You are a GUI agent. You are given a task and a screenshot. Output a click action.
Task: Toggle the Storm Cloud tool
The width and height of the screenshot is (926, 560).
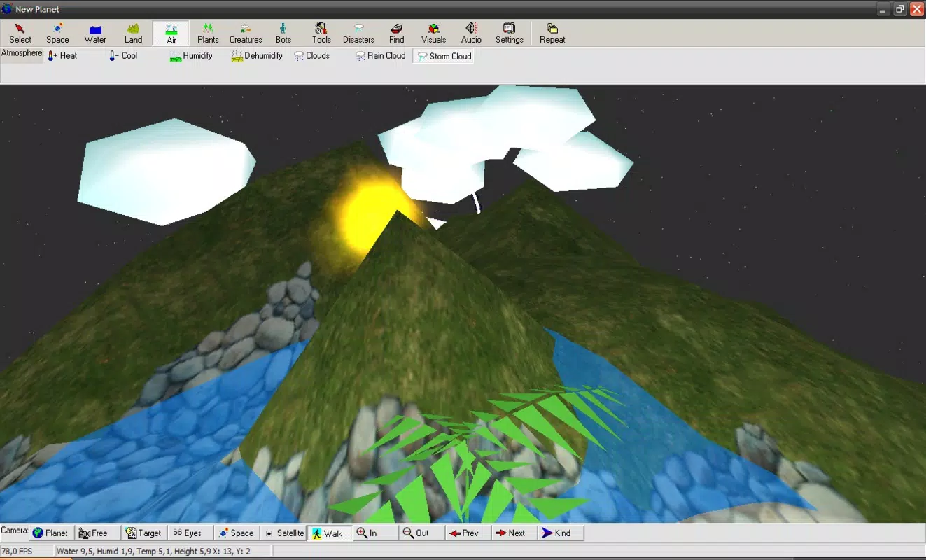pyautogui.click(x=444, y=56)
